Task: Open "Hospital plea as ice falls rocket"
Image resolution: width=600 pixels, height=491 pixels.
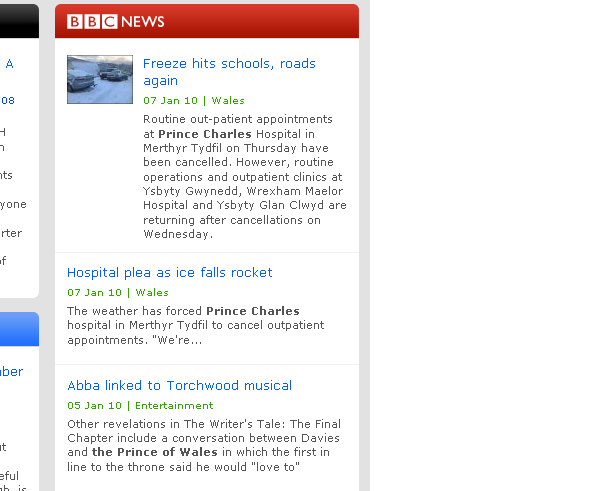Action: pyautogui.click(x=170, y=272)
